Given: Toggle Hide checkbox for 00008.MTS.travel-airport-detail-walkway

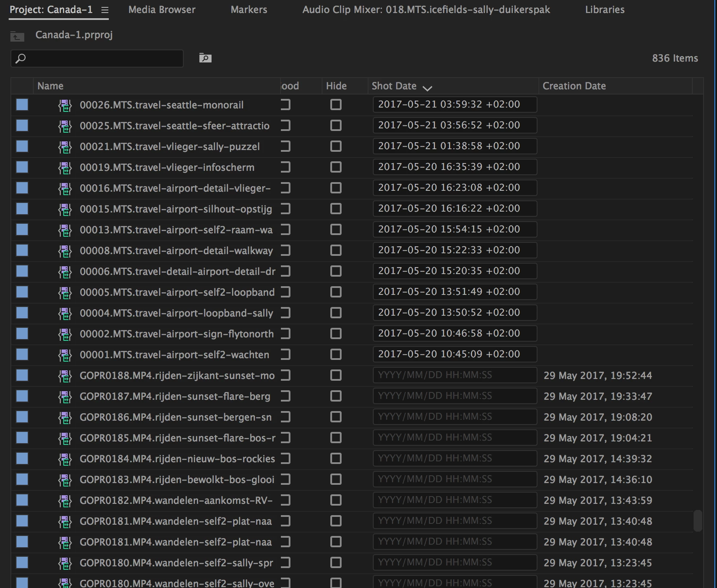Looking at the screenshot, I should click(336, 250).
